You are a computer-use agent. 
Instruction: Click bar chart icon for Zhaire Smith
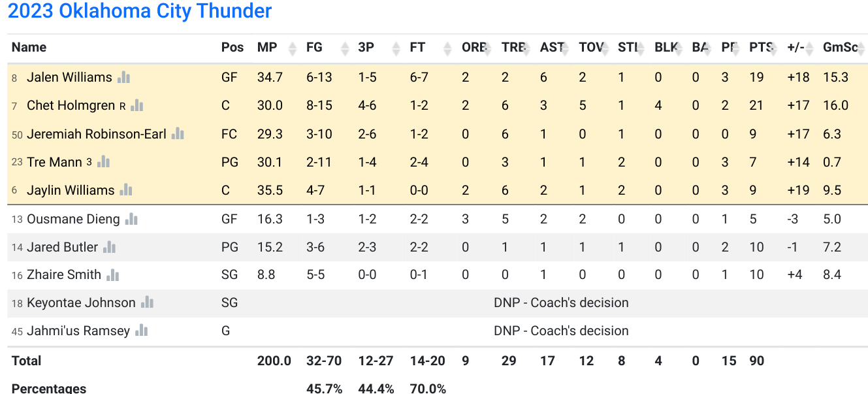pyautogui.click(x=113, y=275)
